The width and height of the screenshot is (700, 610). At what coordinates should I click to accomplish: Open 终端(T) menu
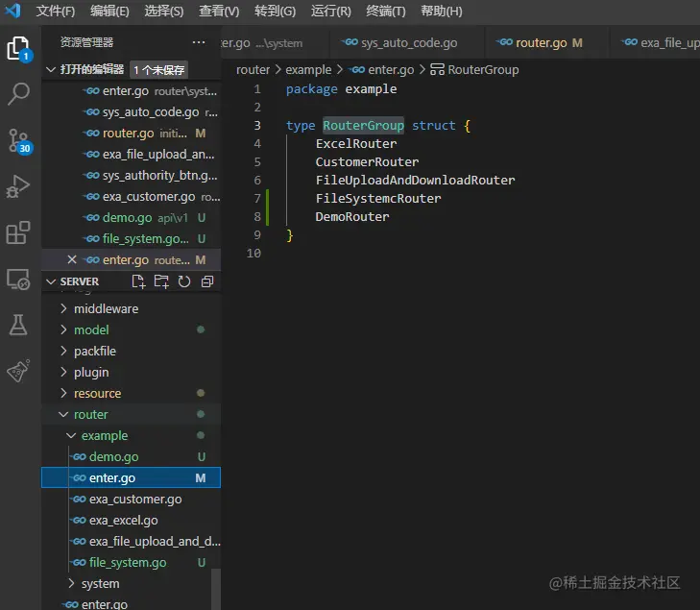click(x=386, y=11)
